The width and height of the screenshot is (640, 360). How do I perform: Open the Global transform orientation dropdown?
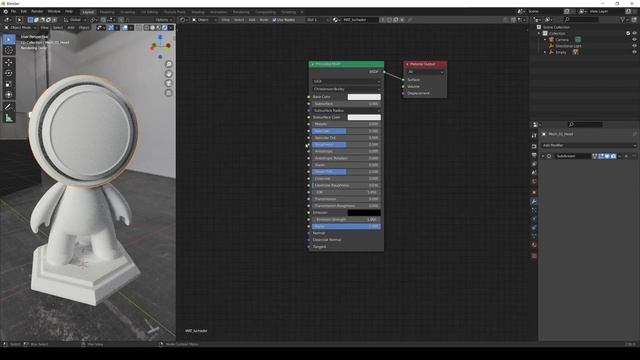pos(75,20)
